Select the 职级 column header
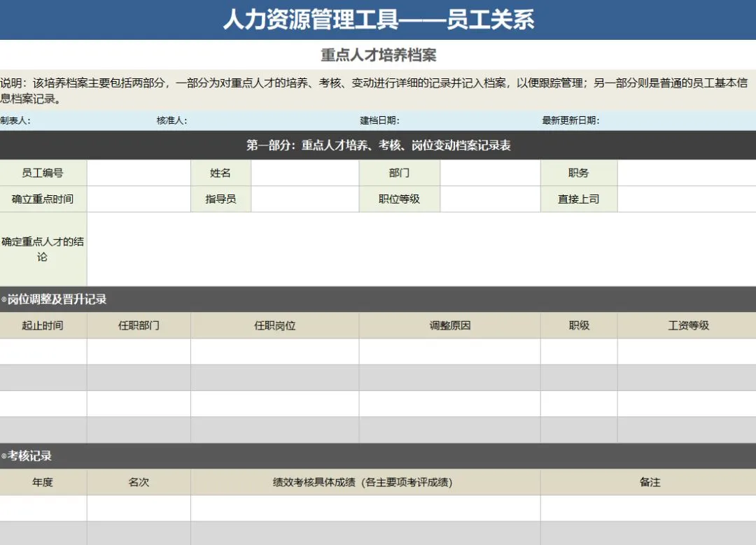Screen dimensions: 756x545 pos(579,325)
